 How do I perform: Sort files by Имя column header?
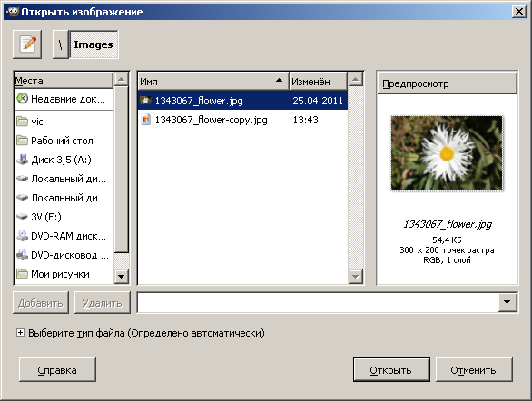[x=213, y=81]
